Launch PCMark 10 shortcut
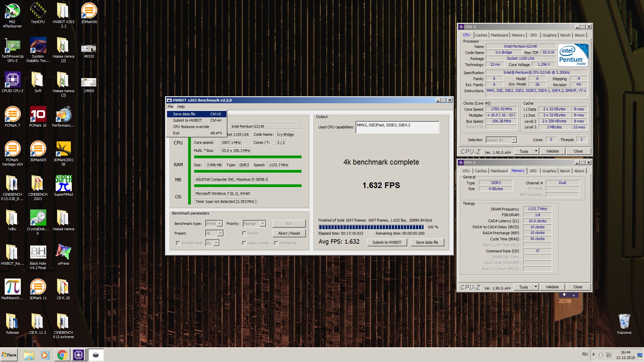This screenshot has width=644, height=362. (x=38, y=117)
